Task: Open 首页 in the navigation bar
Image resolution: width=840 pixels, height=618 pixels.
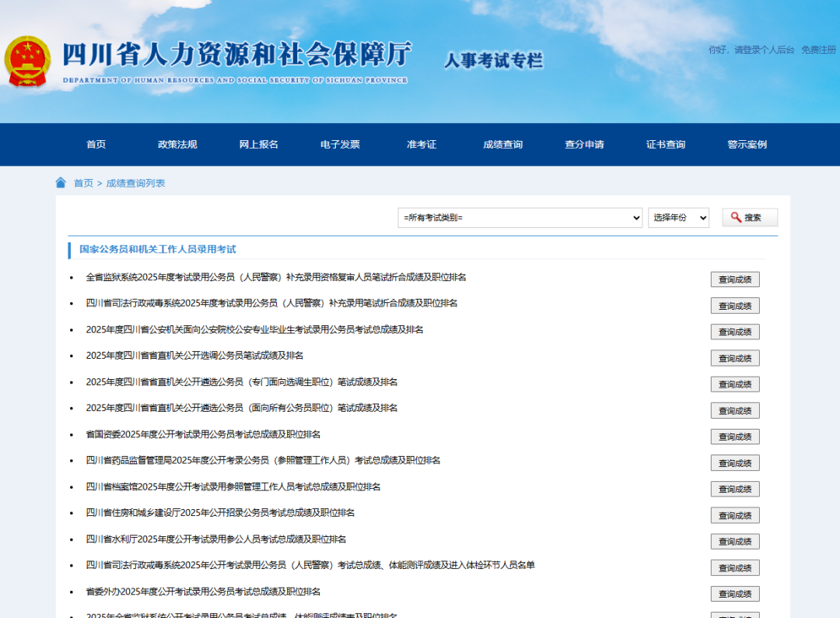Action: pos(96,145)
